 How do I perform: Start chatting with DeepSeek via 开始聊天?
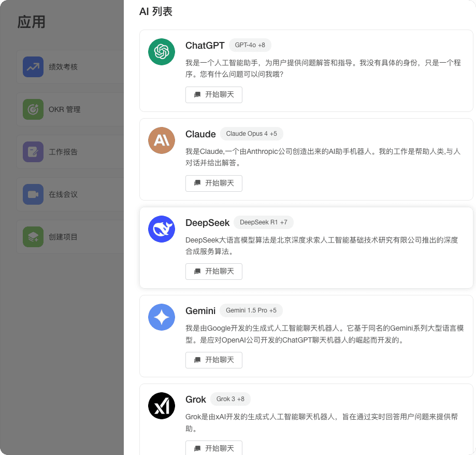pyautogui.click(x=214, y=272)
